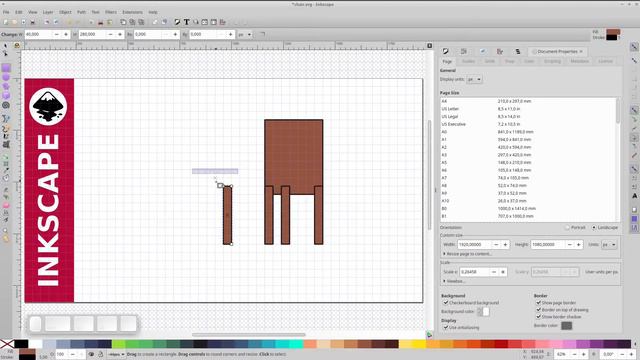Open the Layers dock tab icon
Viewport: 640px width, 360px height.
coord(518,51)
